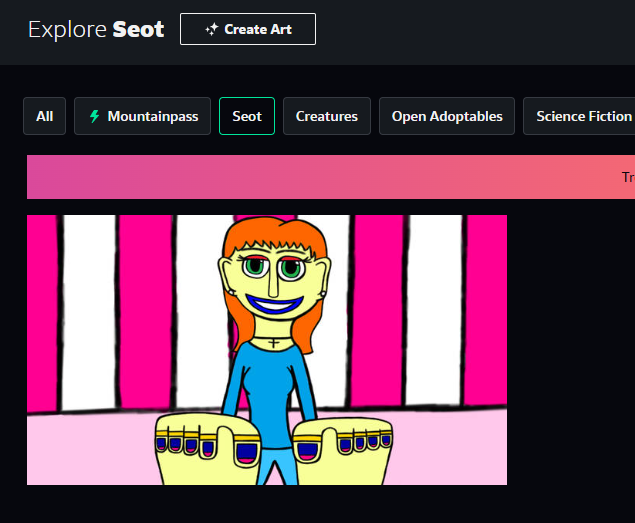
Task: Click the Explore Seot heading
Action: [96, 29]
